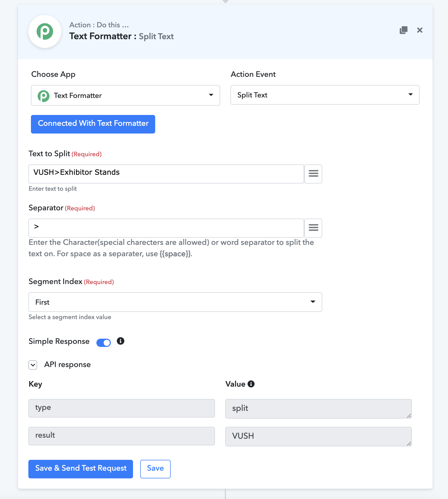Click the info icon next to Value
448x499 pixels.
coord(251,384)
